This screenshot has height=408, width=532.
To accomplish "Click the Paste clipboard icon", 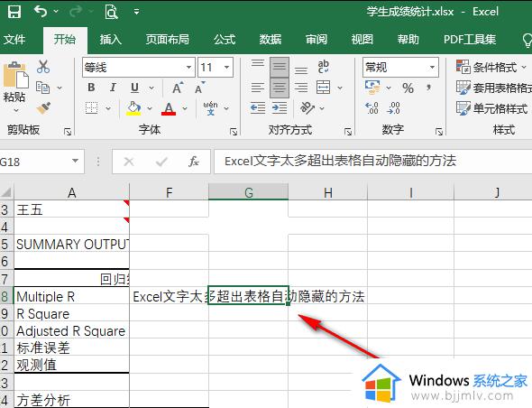I will click(x=15, y=76).
